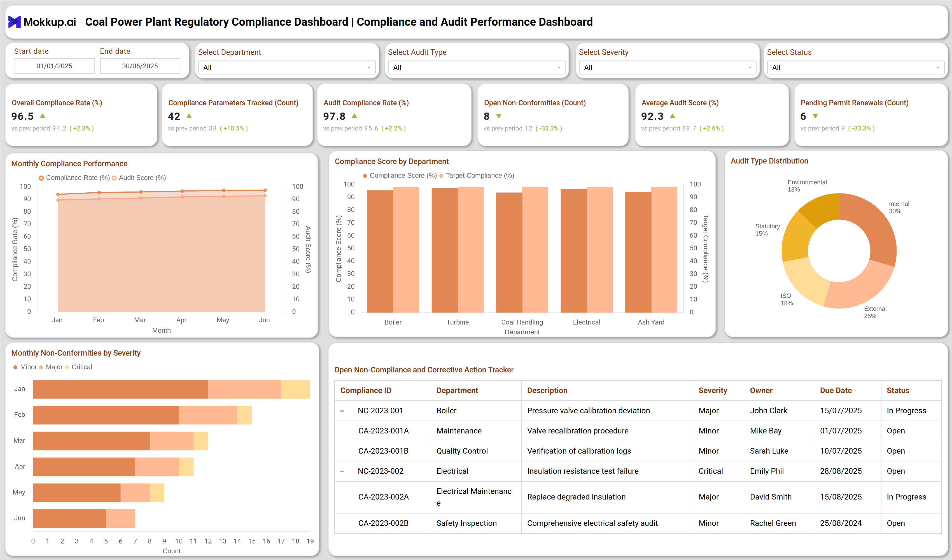Click owner name 'Emily Phil'
The image size is (952, 560).
(767, 471)
